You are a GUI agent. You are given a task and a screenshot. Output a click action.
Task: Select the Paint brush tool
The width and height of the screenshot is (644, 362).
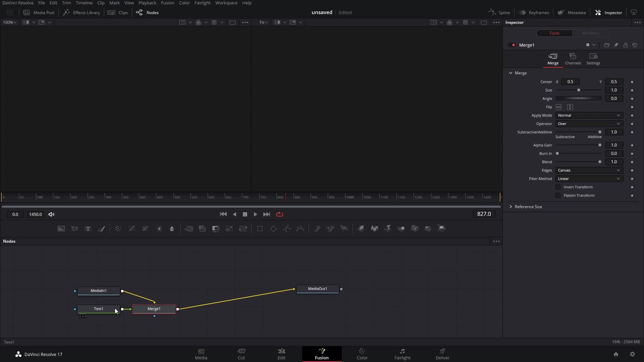(101, 229)
